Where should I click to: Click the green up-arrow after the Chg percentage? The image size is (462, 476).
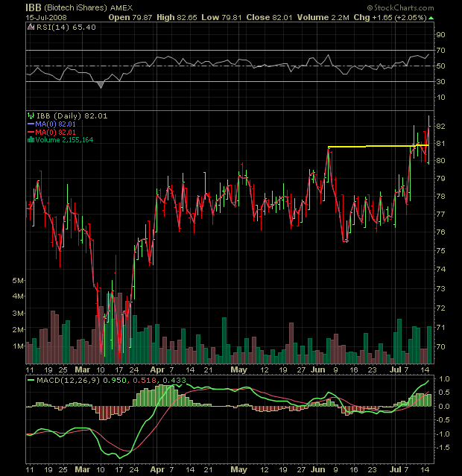tap(431, 18)
